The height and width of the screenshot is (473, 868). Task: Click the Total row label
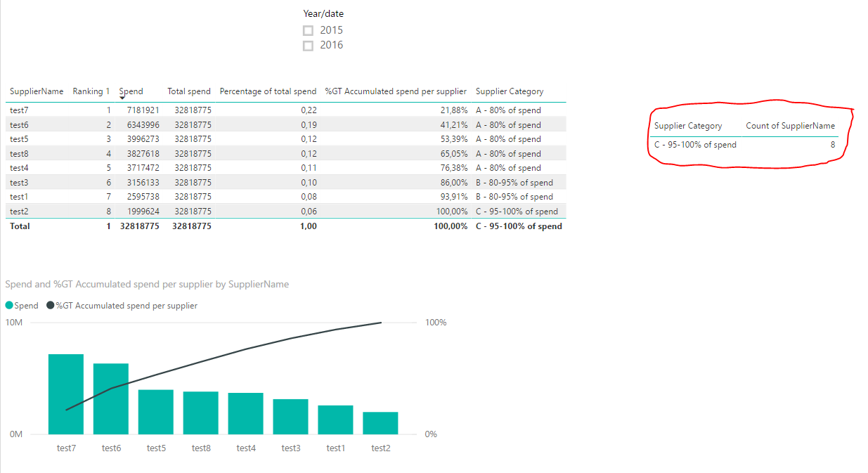20,226
